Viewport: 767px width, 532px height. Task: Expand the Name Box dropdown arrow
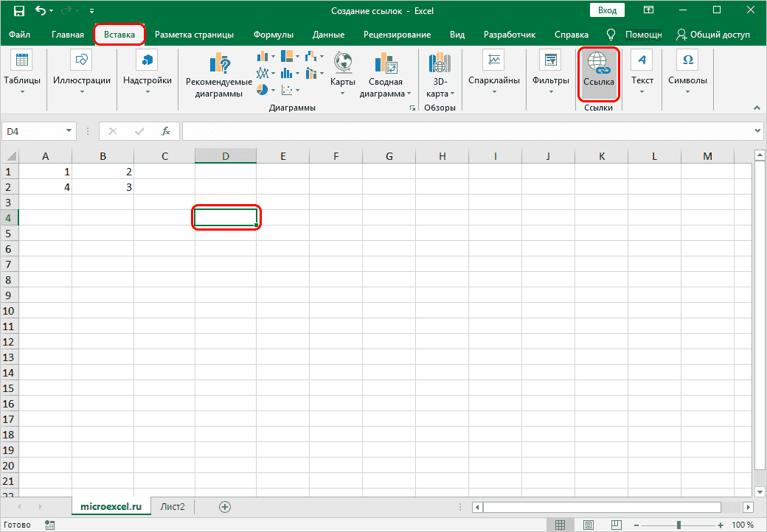69,131
